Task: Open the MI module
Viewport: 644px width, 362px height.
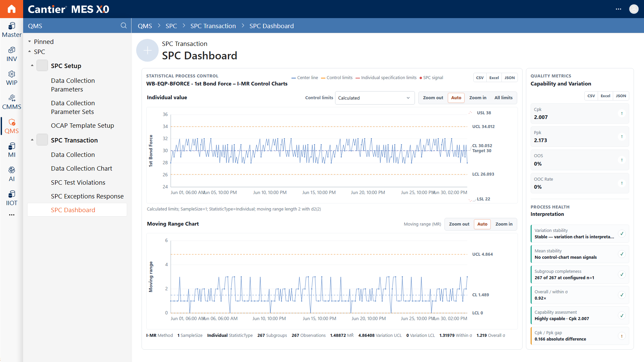Action: [11, 150]
